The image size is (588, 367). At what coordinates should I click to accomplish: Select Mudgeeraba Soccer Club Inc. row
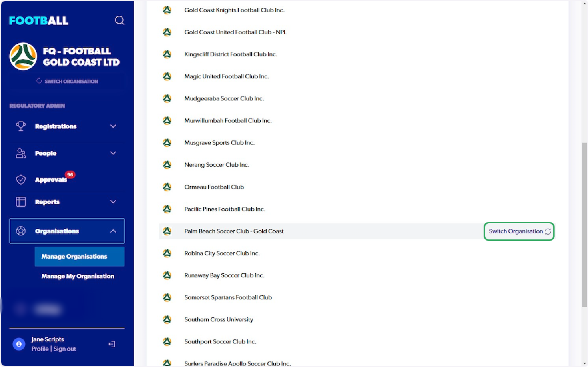[x=357, y=98]
